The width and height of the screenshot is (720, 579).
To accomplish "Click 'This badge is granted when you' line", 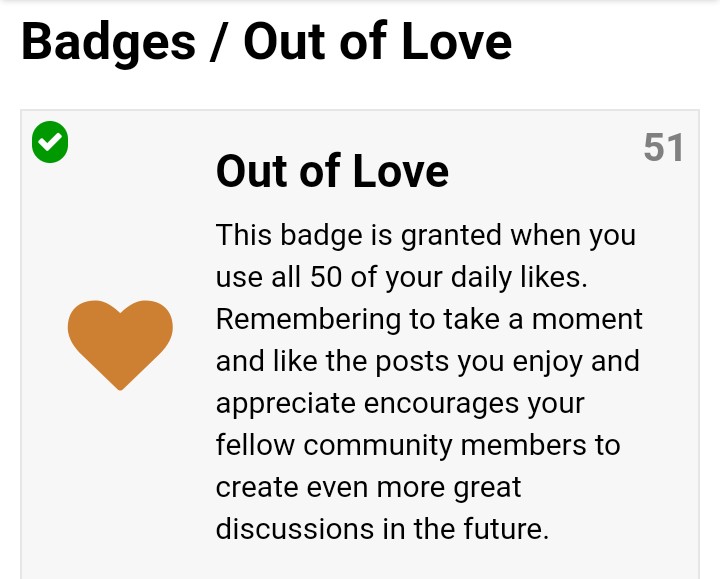I will click(x=426, y=236).
